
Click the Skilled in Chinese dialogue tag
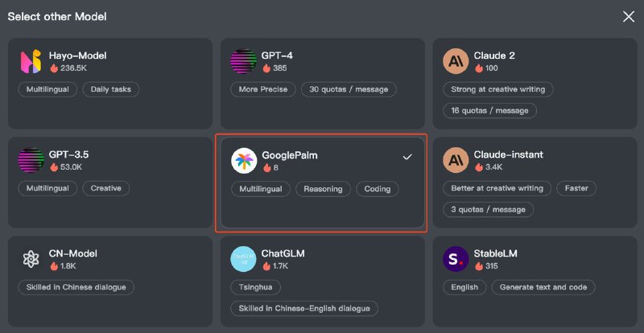(76, 287)
